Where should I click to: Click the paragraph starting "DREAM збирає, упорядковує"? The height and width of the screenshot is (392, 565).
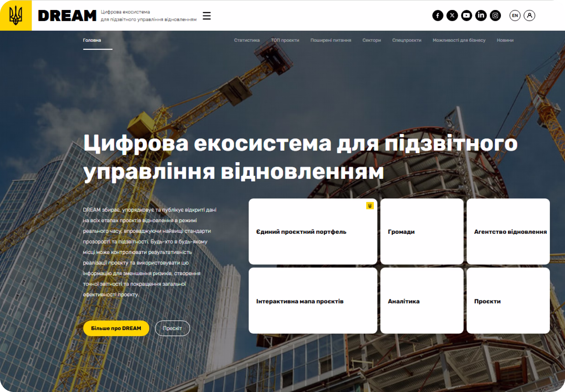point(149,252)
